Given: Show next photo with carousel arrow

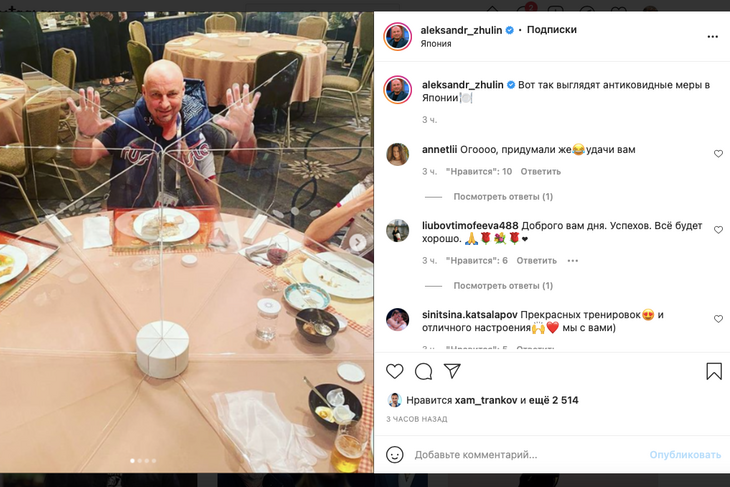Looking at the screenshot, I should tap(358, 242).
